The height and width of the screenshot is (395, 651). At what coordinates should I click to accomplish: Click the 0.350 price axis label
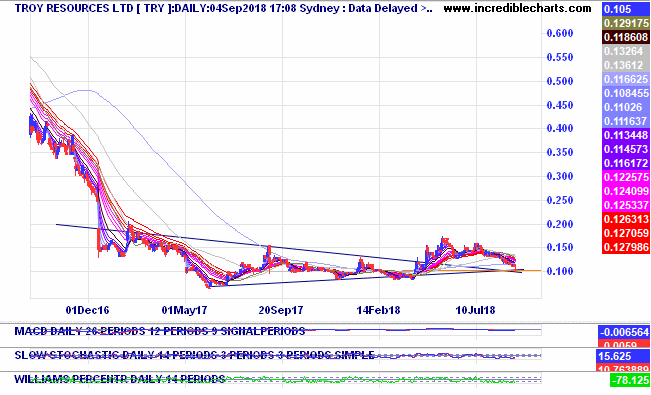tap(560, 152)
